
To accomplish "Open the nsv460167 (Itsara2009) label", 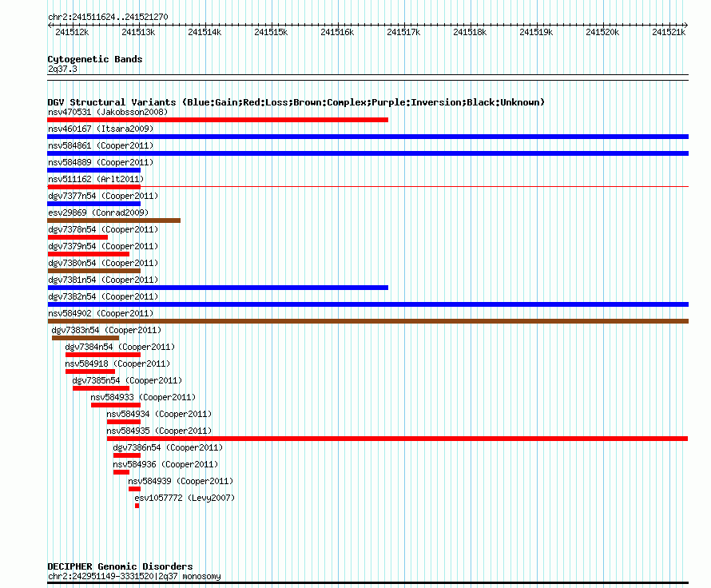I will (101, 129).
